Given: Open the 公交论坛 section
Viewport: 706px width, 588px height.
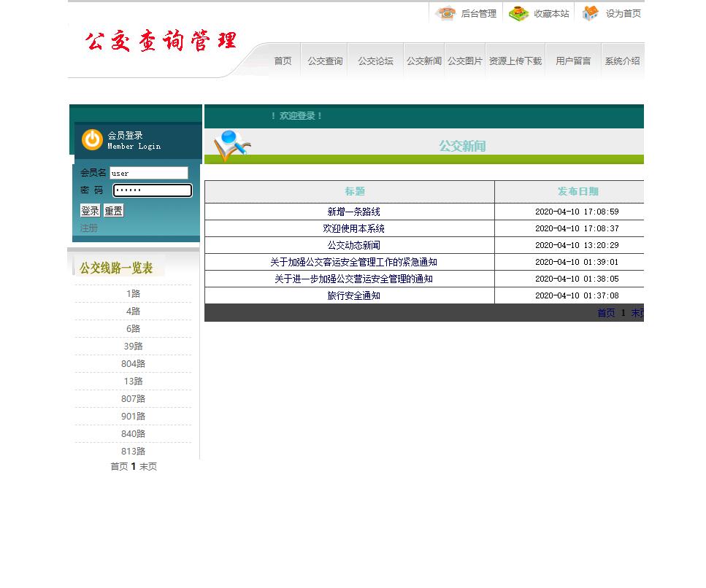Looking at the screenshot, I should point(375,61).
